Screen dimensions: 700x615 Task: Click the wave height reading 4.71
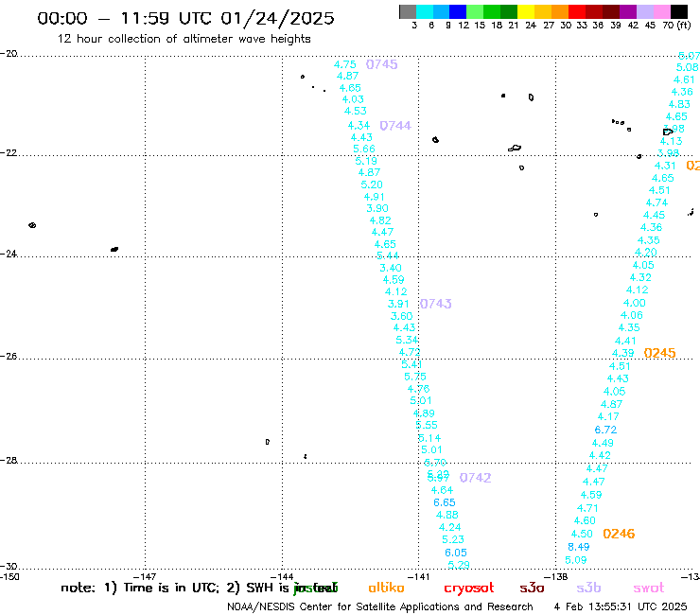click(587, 508)
